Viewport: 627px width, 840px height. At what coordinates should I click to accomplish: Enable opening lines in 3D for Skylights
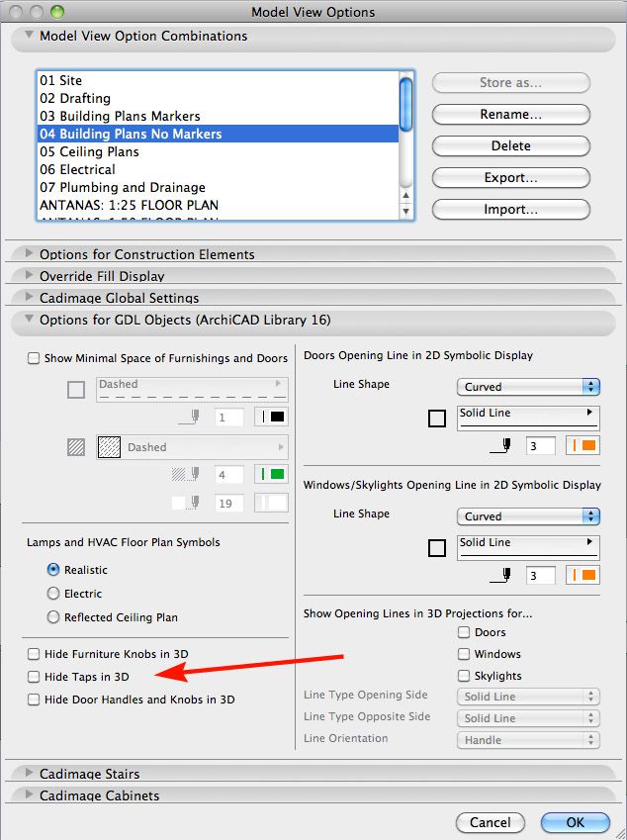[x=464, y=676]
